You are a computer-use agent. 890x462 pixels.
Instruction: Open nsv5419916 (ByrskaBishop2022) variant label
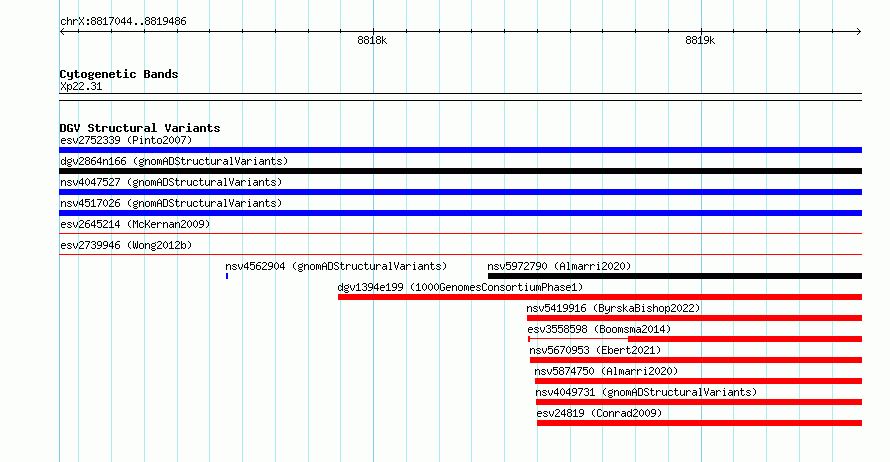pyautogui.click(x=613, y=308)
